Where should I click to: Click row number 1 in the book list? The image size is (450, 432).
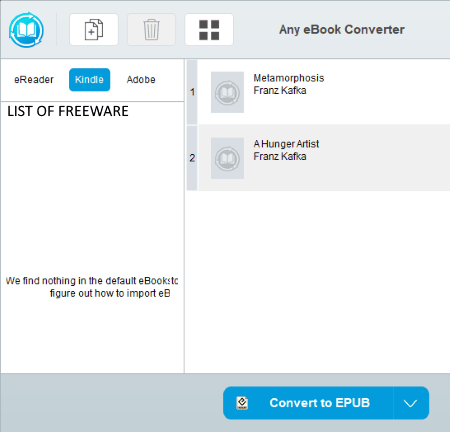(x=192, y=92)
